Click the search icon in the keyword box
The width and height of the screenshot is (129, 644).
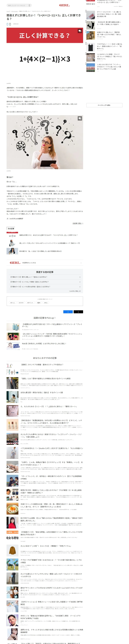(29, 5)
